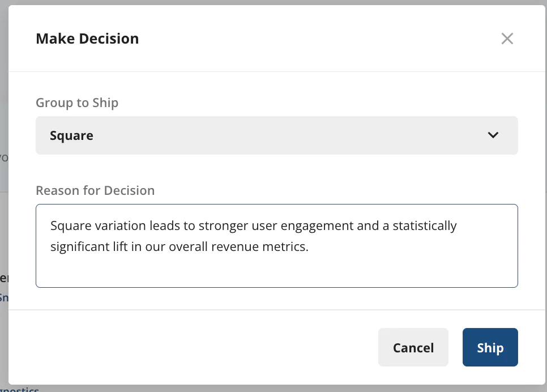Place cursor after "revenue metrics."
547x392 pixels.
309,247
